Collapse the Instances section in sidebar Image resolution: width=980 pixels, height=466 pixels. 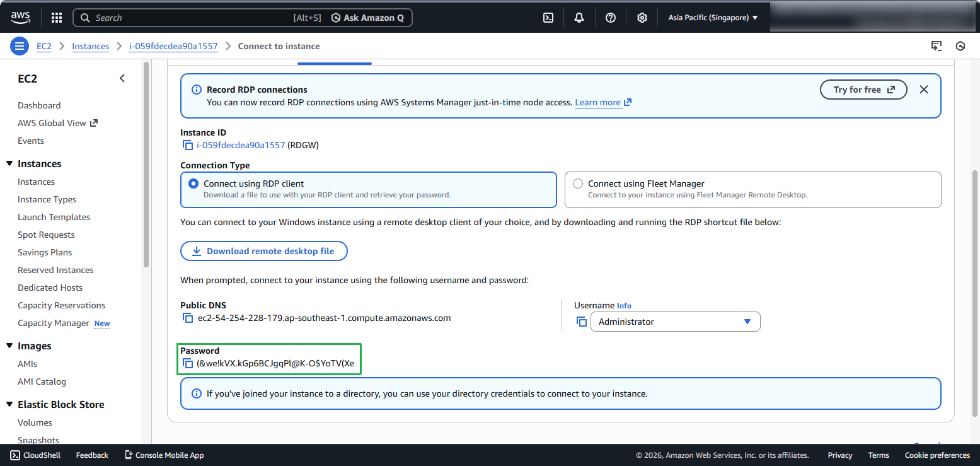pos(9,164)
